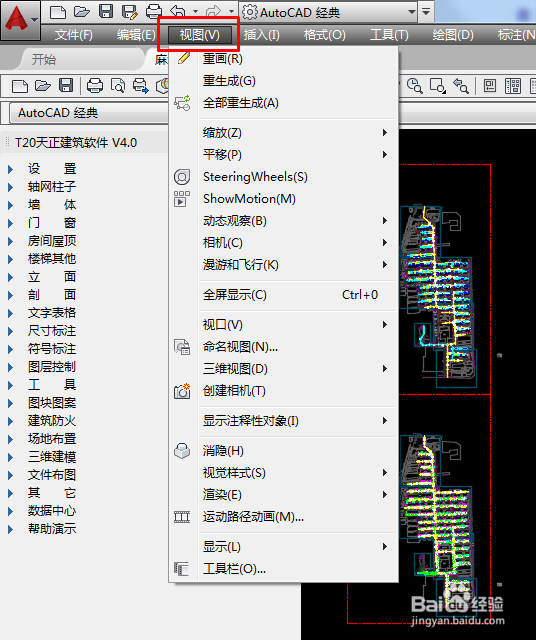Screen dimensions: 536x640
Task: Open the 工具(T) menu
Action: pyautogui.click(x=389, y=35)
